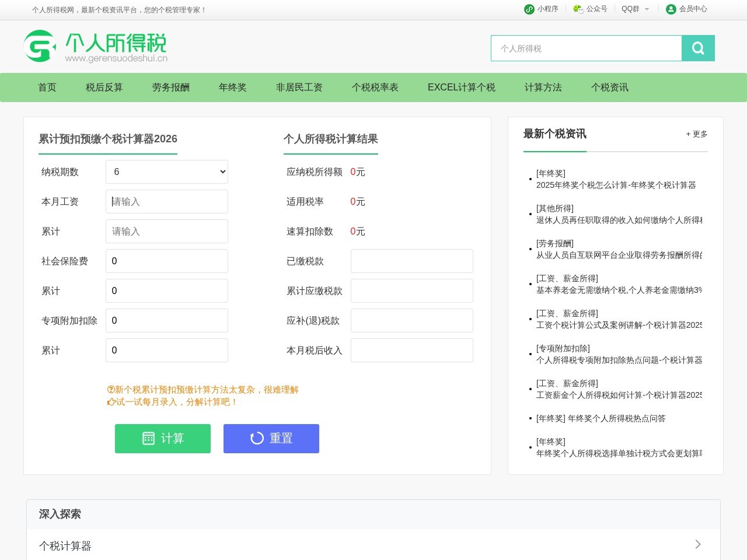Expand the 个税计算器 row chevron

click(x=698, y=544)
